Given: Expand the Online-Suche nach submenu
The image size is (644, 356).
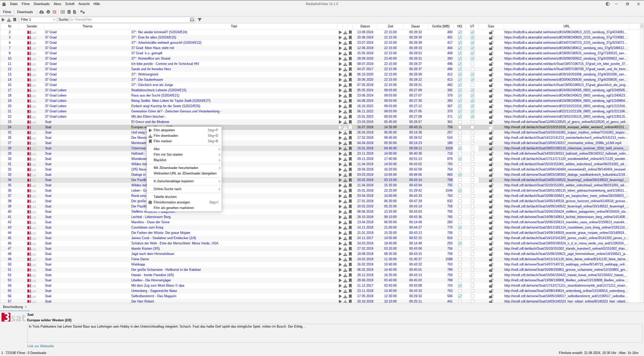Looking at the screenshot, I should tap(184, 189).
